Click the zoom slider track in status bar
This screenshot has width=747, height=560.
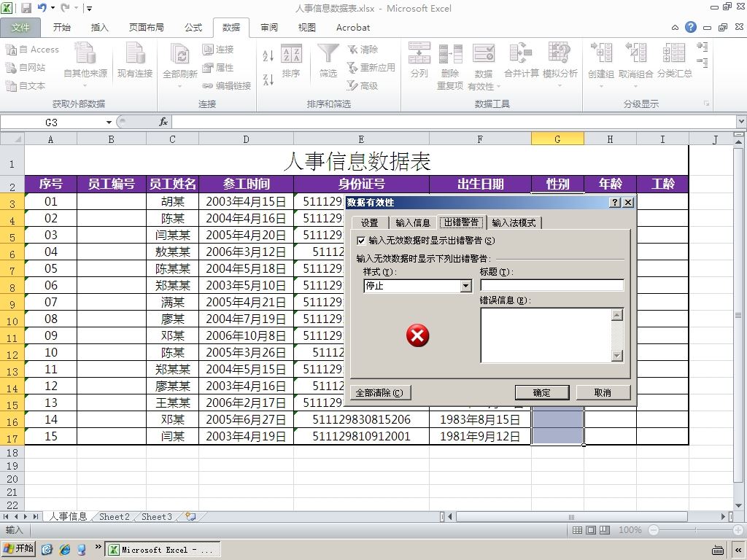(x=695, y=530)
